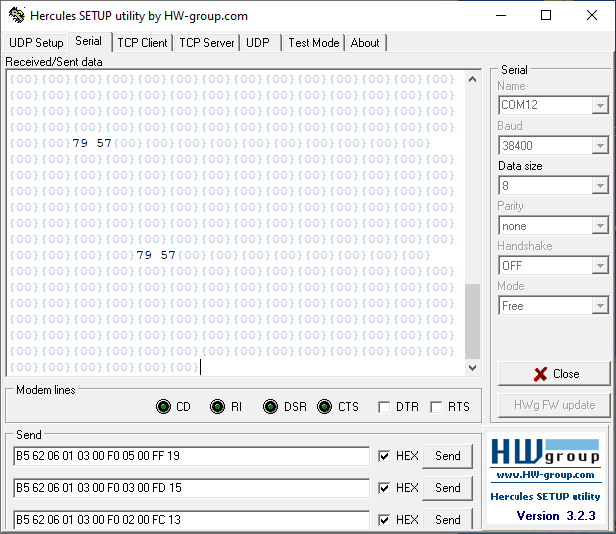Select the Serial tab
This screenshot has width=616, height=534.
pyautogui.click(x=89, y=41)
